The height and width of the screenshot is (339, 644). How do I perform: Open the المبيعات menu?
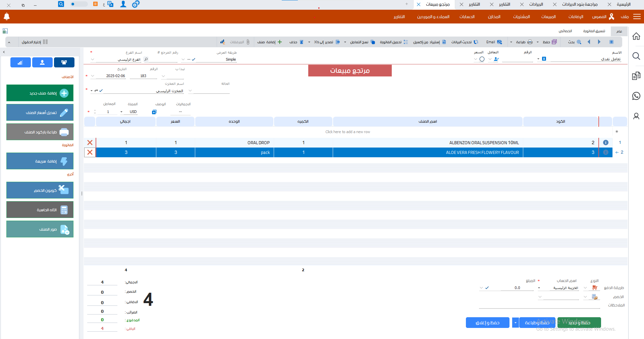(x=548, y=17)
